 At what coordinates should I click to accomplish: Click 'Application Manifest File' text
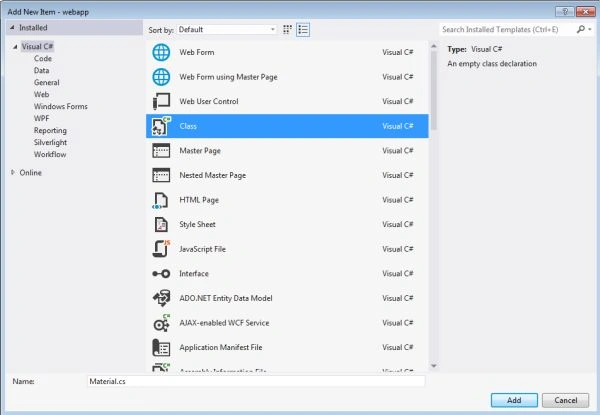(221, 347)
